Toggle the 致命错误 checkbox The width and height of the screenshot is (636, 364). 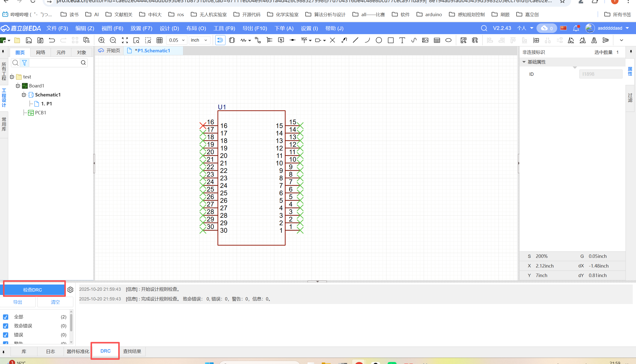tap(5, 326)
